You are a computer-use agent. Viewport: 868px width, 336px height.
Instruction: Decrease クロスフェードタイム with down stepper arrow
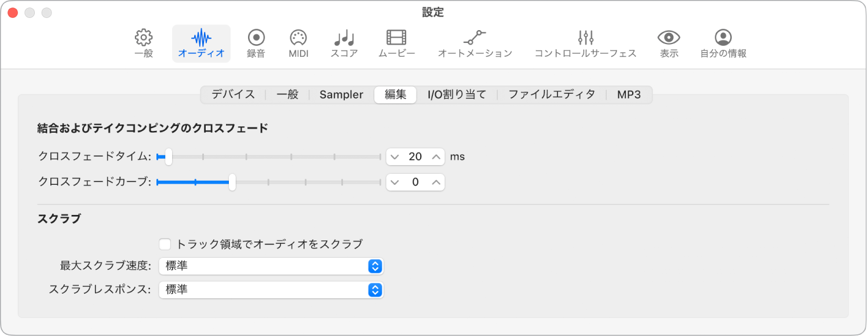[396, 156]
